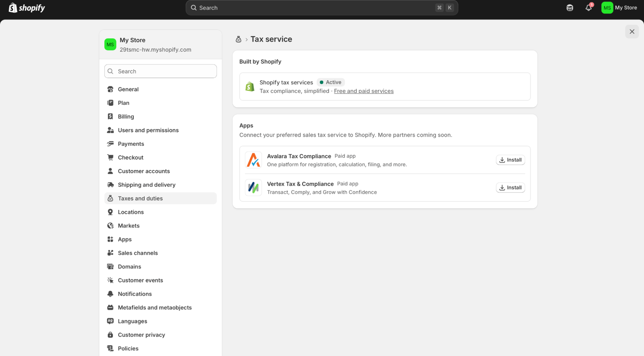Screen dimensions: 644x356
Task: Install Vertex Tax & Compliance app
Action: click(x=510, y=188)
